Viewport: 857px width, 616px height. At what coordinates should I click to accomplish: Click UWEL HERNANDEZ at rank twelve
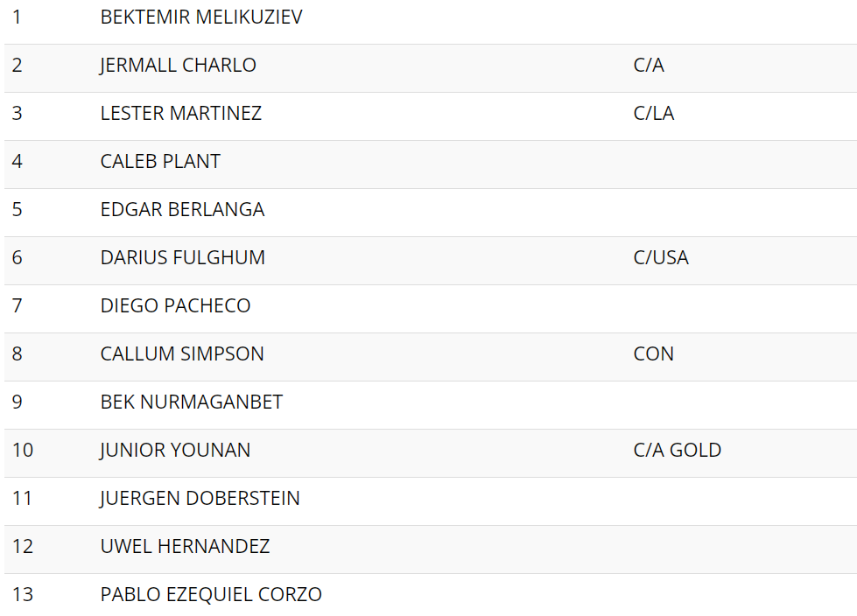(185, 545)
